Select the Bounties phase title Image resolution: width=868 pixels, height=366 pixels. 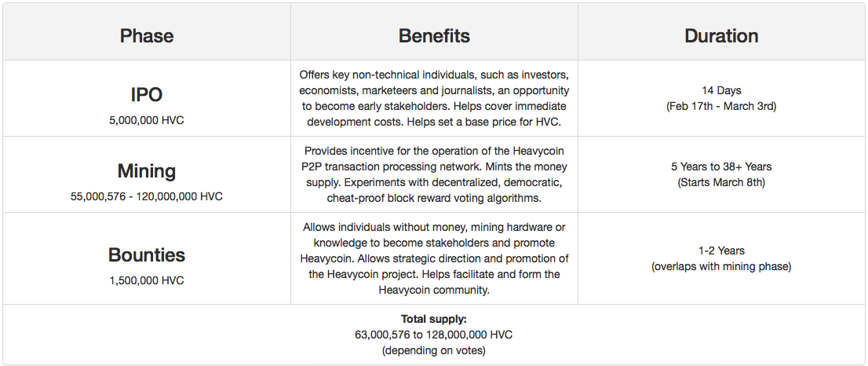[147, 254]
